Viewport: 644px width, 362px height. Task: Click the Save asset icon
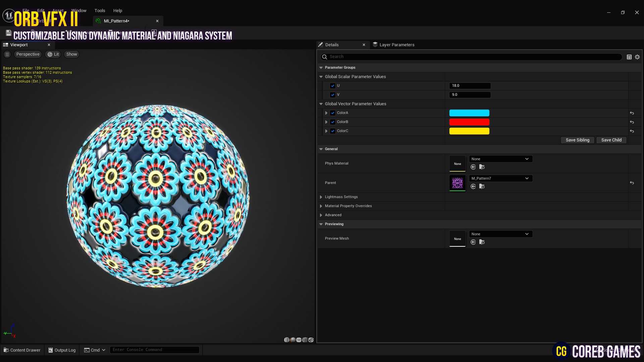click(x=8, y=33)
